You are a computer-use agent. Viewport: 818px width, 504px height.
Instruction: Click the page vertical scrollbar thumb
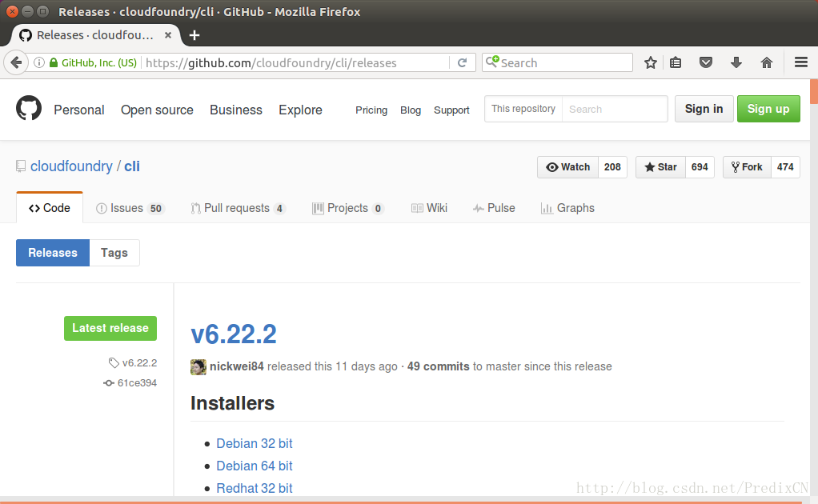(x=814, y=92)
